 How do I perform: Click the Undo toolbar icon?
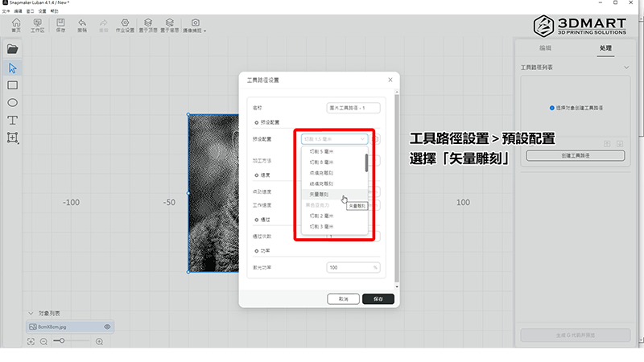point(83,25)
